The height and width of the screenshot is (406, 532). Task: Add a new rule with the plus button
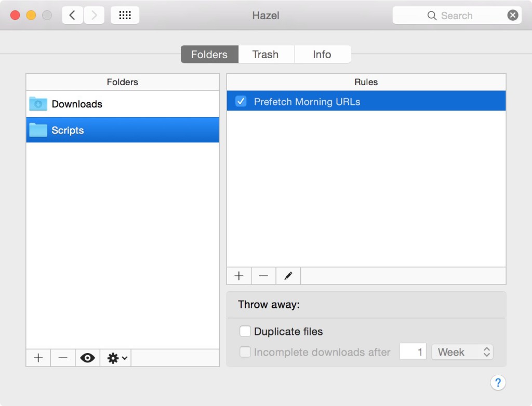coord(239,276)
